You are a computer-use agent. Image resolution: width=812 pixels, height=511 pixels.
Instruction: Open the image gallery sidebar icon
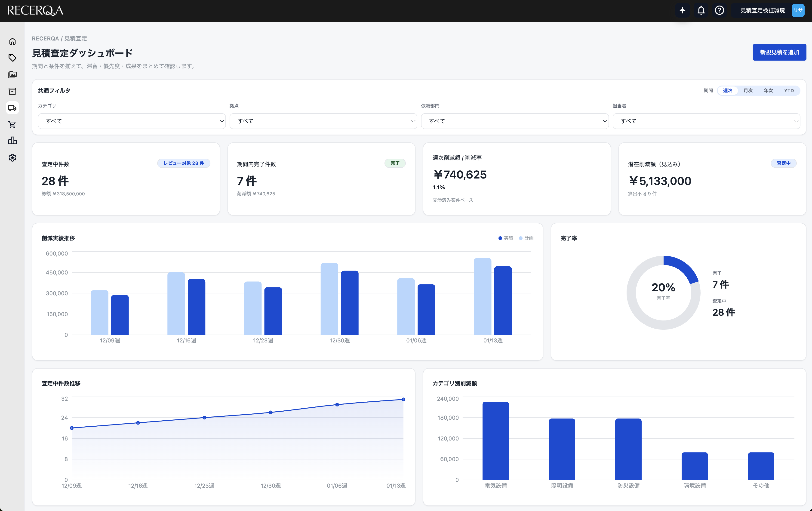click(x=12, y=74)
